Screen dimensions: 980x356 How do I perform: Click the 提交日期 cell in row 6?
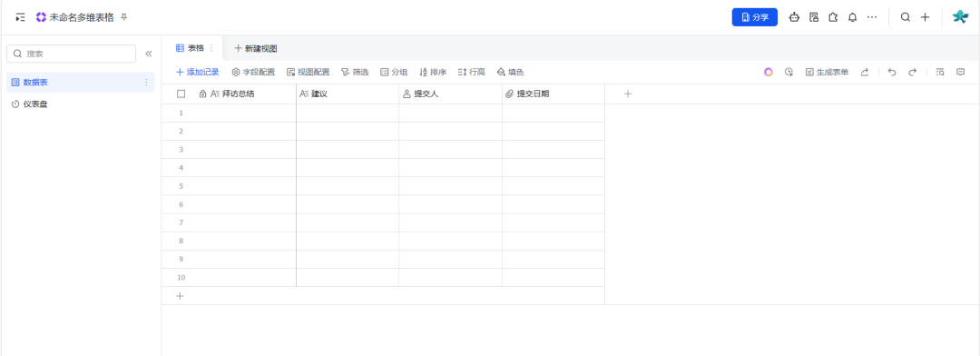tap(554, 204)
